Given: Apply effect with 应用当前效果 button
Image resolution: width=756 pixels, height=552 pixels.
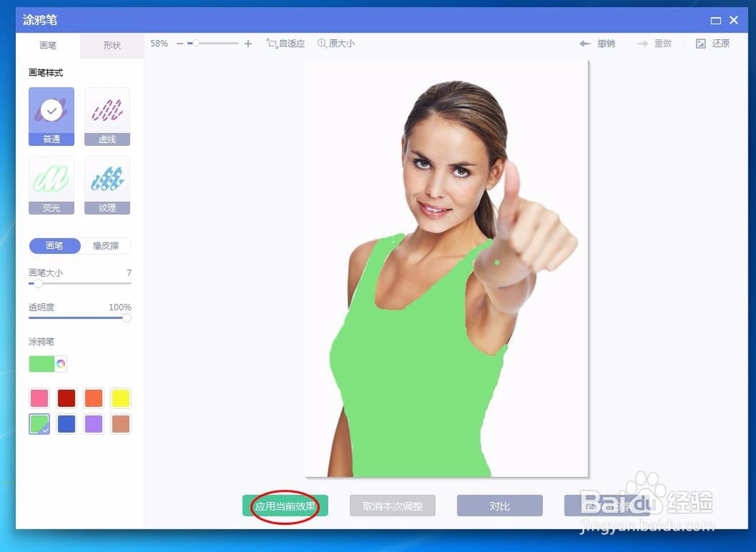Looking at the screenshot, I should pos(285,506).
